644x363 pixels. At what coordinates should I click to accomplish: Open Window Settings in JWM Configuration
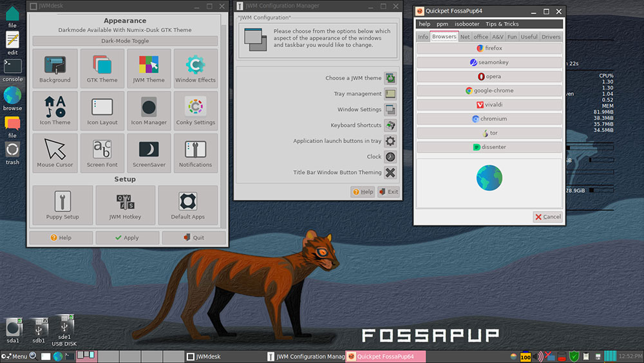pyautogui.click(x=390, y=110)
